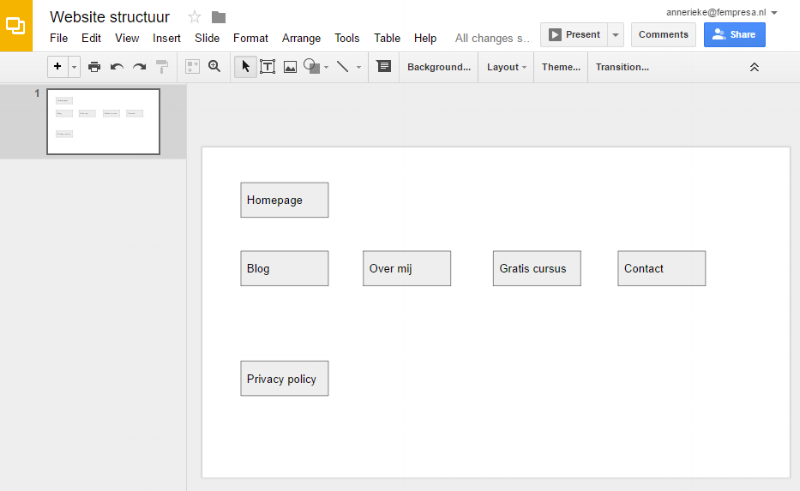Select the Paint format roller
The width and height of the screenshot is (800, 491).
162,67
